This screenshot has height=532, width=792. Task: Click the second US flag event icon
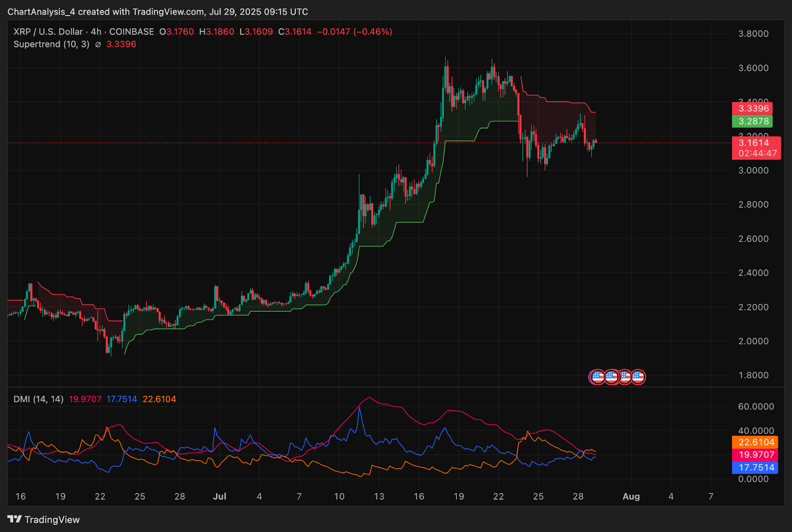611,377
